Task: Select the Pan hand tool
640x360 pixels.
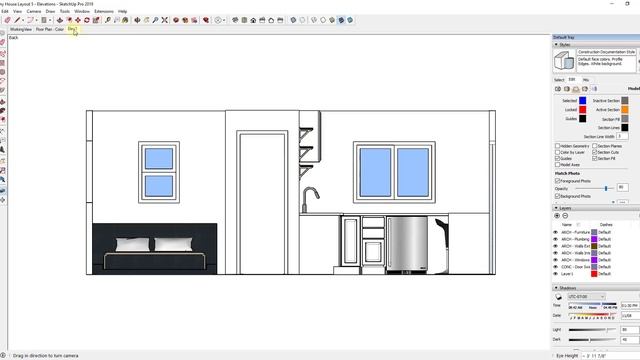Action: 146,20
